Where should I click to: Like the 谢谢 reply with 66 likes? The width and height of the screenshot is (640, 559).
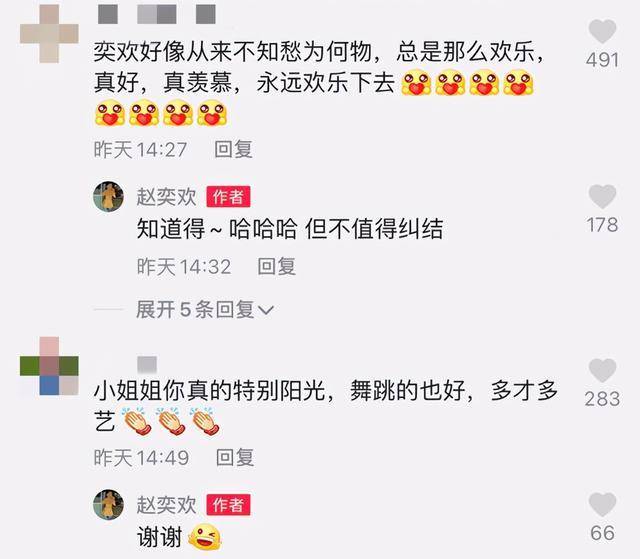(x=602, y=504)
